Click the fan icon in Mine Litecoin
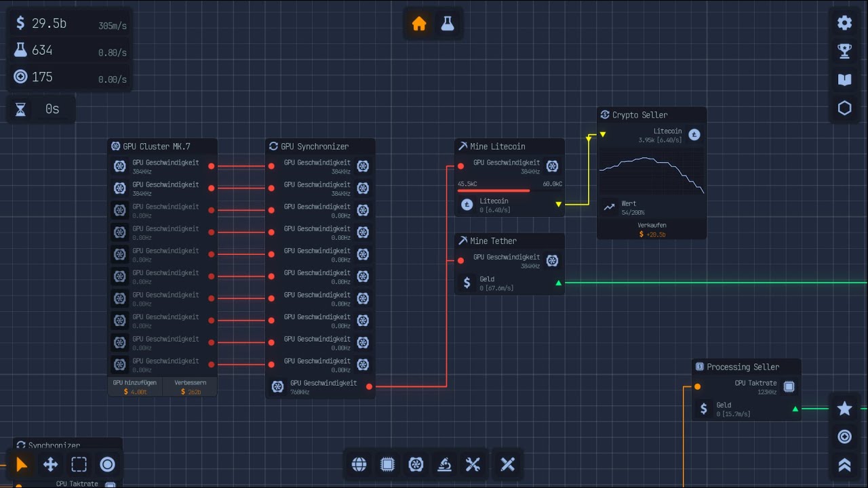The width and height of the screenshot is (868, 488). [552, 166]
